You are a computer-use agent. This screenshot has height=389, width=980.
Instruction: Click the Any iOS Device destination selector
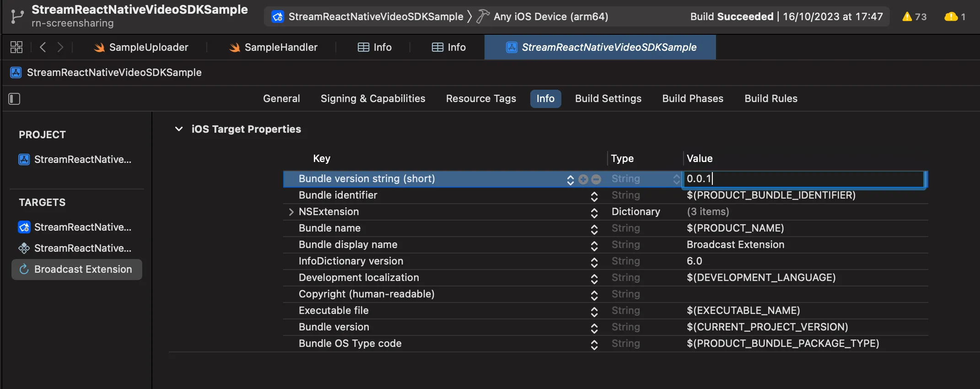(550, 17)
